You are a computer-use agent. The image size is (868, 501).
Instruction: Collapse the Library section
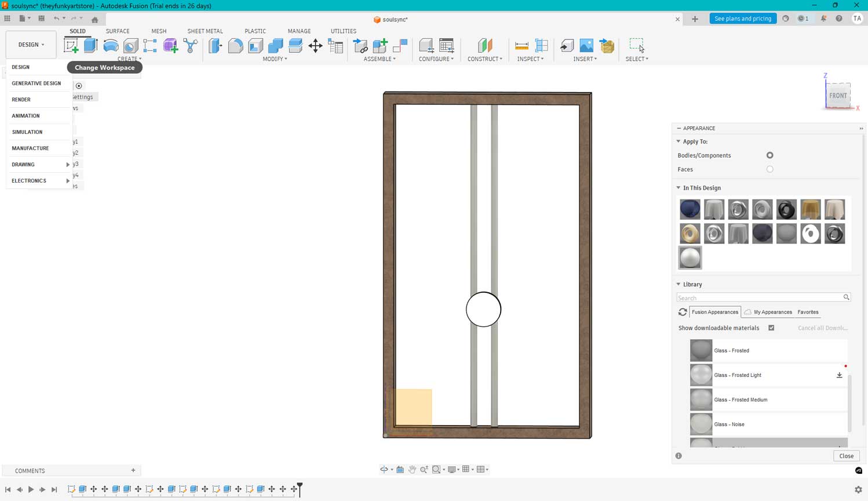679,285
